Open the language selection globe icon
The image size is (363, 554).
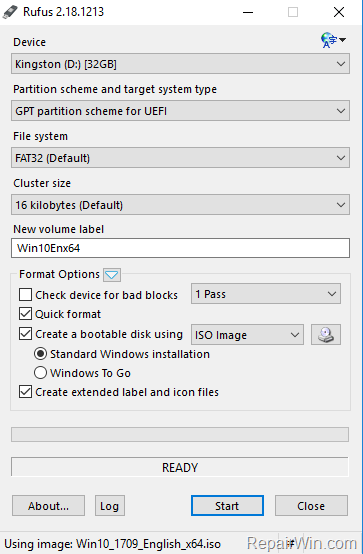[x=333, y=40]
